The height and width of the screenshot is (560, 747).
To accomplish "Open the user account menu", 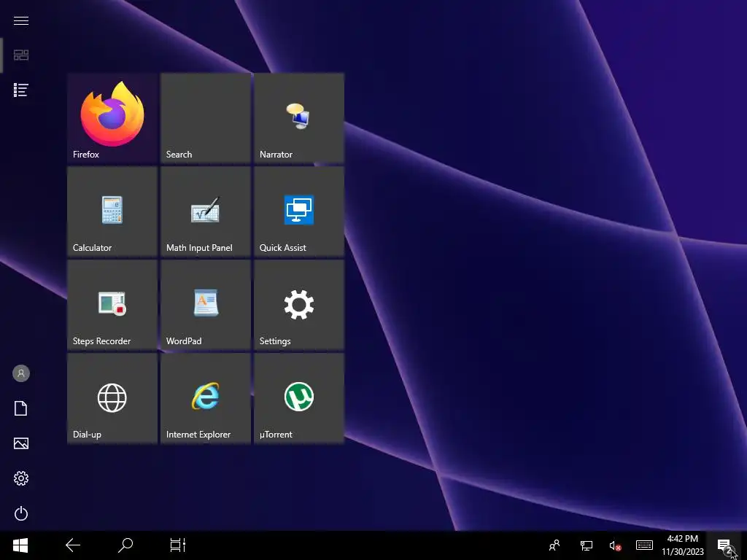I will click(x=21, y=373).
